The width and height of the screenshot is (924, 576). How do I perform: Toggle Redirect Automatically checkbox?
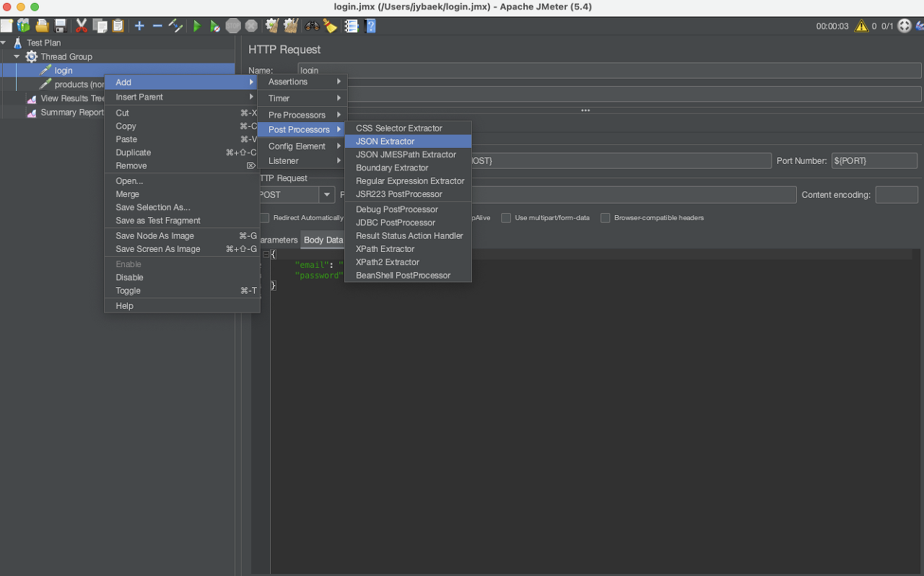(265, 218)
